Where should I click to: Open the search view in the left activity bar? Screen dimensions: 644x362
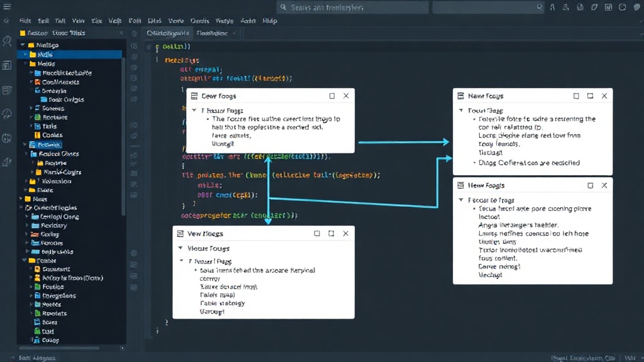[x=7, y=41]
